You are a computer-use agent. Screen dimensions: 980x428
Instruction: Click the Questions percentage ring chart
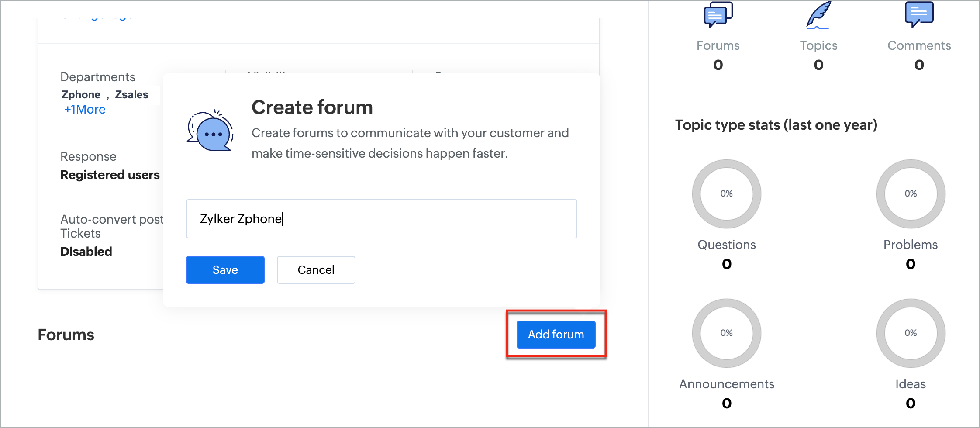[x=726, y=193]
